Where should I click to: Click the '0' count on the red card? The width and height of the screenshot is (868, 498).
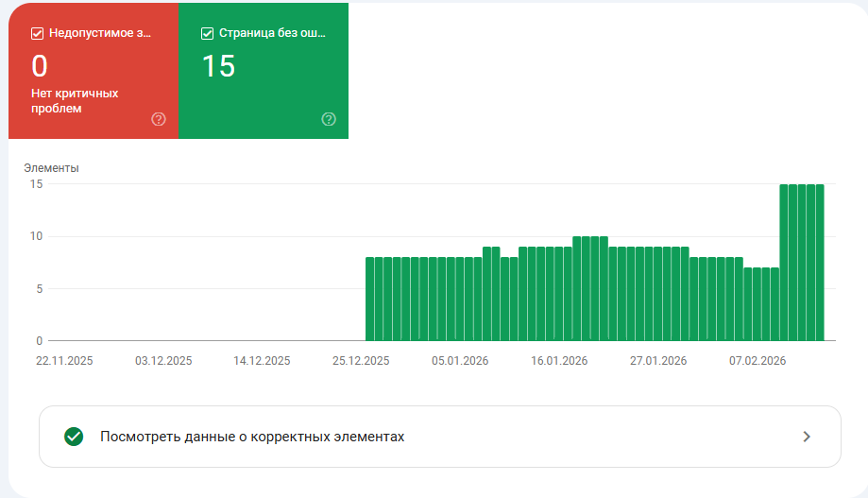(x=40, y=66)
